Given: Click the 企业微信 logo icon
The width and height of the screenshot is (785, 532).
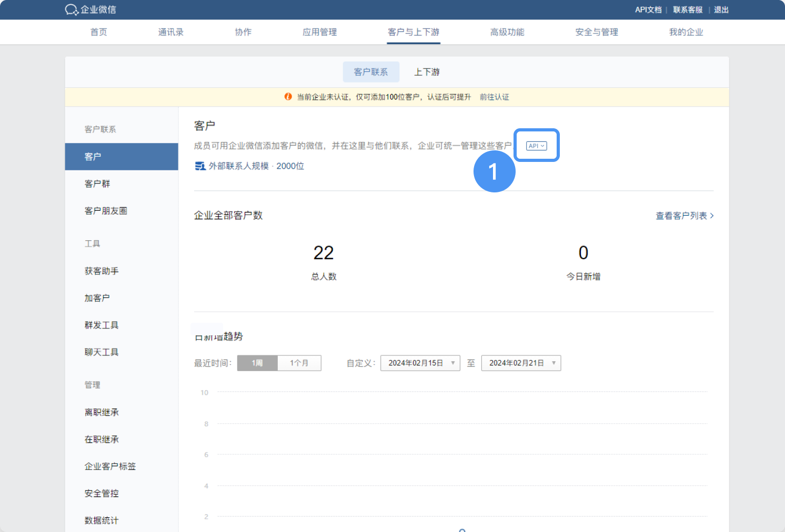Looking at the screenshot, I should 72,9.
